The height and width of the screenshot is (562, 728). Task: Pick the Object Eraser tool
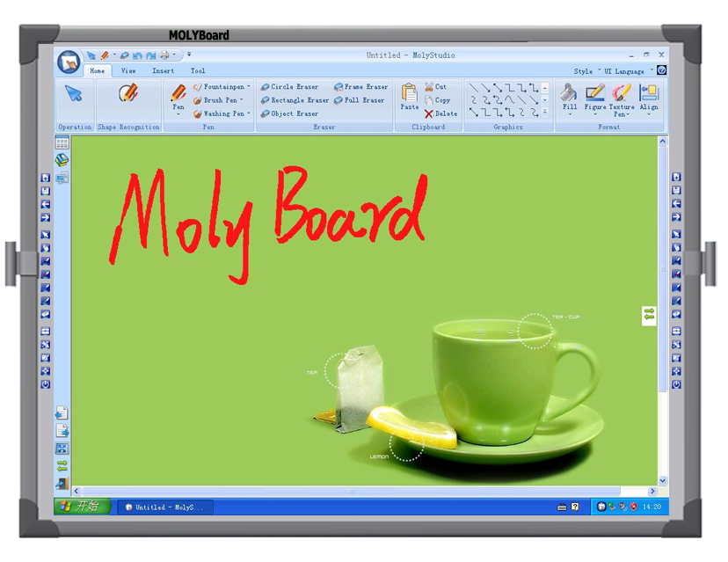pos(289,113)
